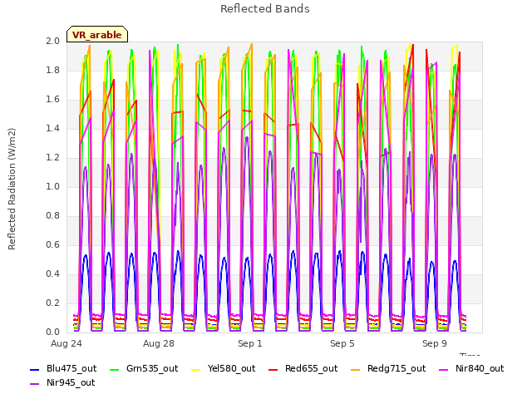Click the 1.0 y-axis tick label
The width and height of the screenshot is (532, 399).
pos(53,186)
